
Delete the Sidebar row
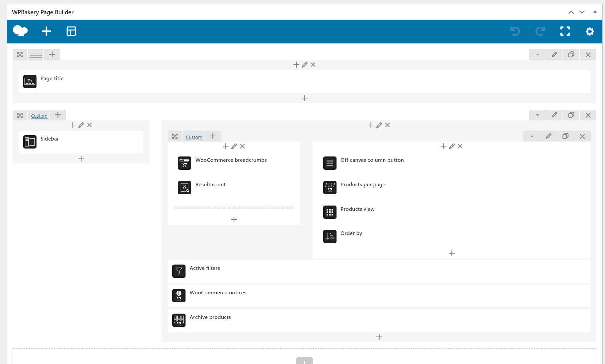588,115
